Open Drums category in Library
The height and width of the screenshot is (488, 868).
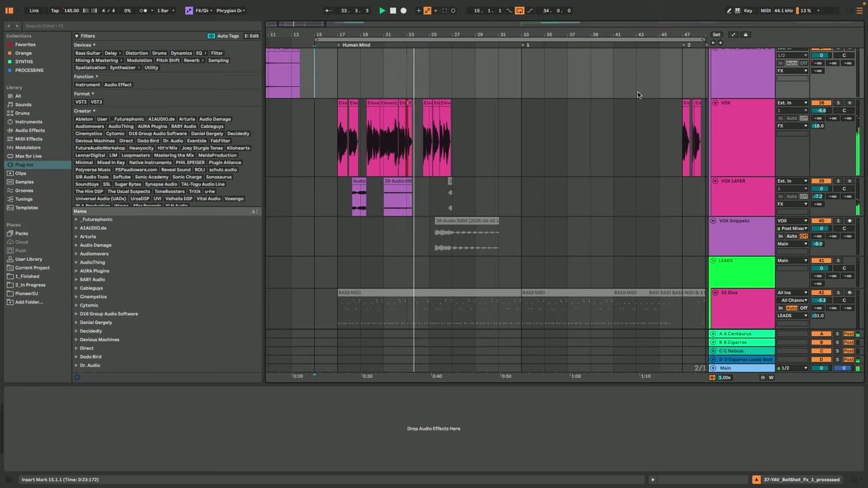click(x=22, y=113)
